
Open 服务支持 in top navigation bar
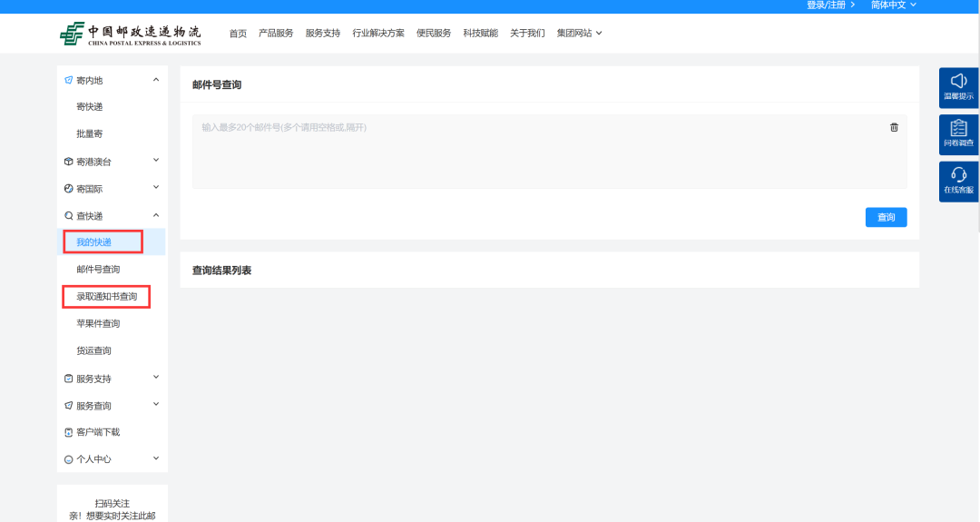322,33
